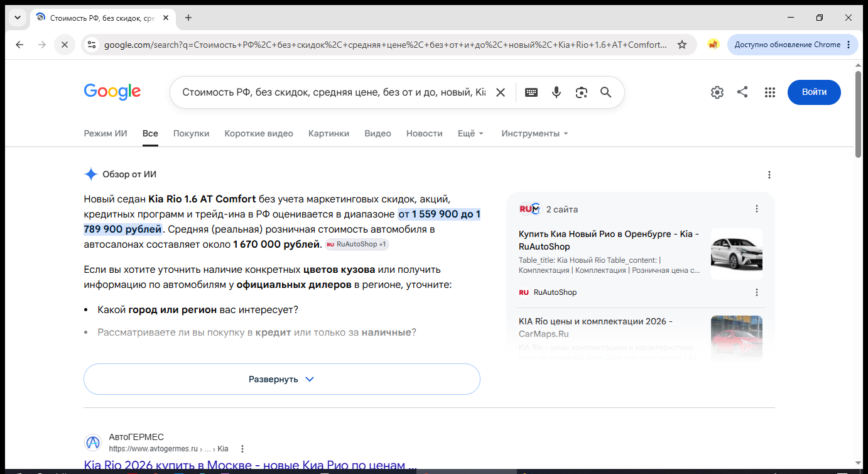Screen dimensions: 868x474
Task: Click the Google search input field
Action: (x=334, y=92)
